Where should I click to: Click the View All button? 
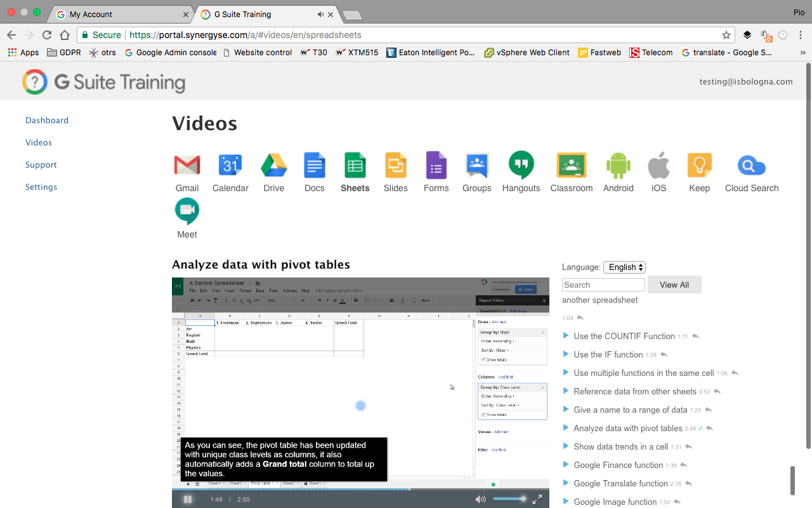pyautogui.click(x=674, y=284)
